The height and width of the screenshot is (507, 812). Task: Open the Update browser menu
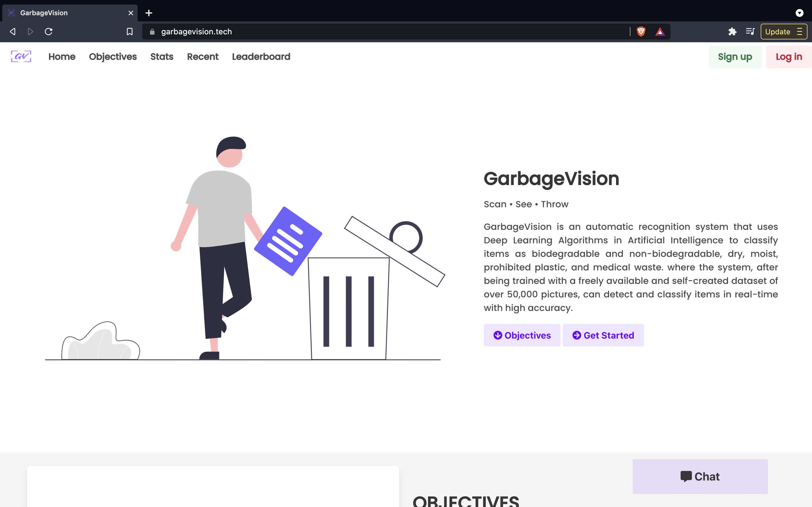click(x=784, y=32)
